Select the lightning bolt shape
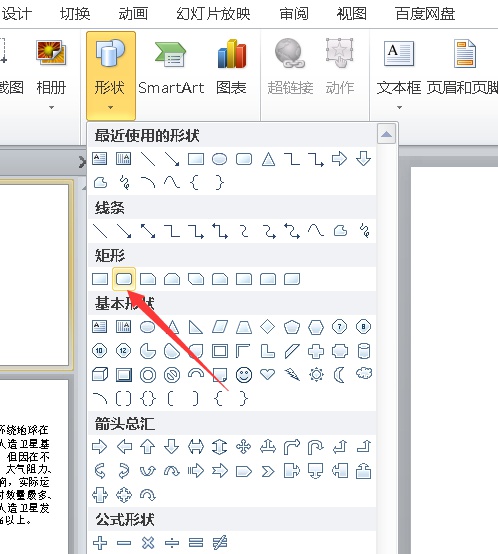Viewport: 498px width, 554px height. tap(292, 374)
